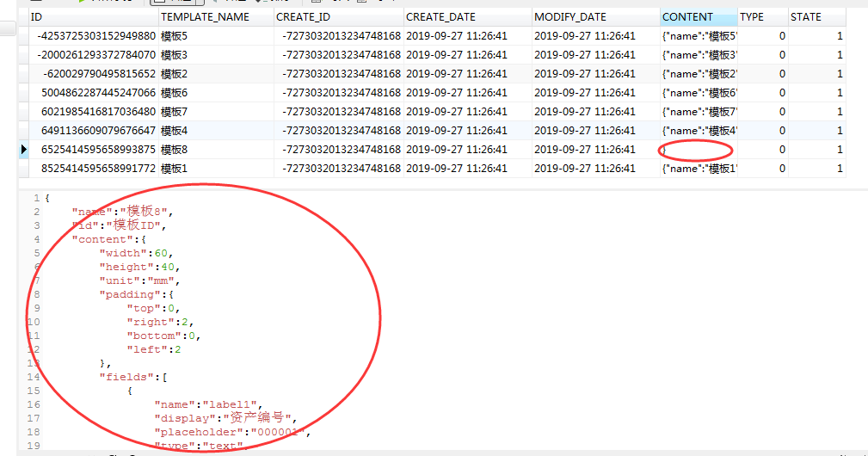This screenshot has height=456, width=868.
Task: Select the CONTENT cell of the 模板1 row
Action: click(699, 169)
